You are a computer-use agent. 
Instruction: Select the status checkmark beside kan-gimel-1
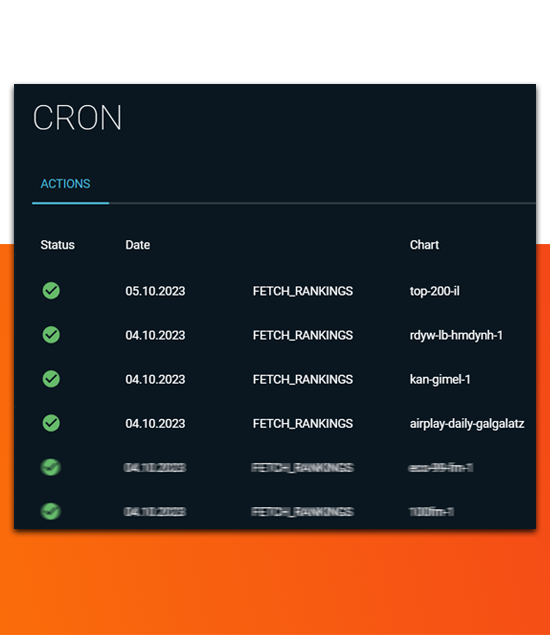point(51,379)
